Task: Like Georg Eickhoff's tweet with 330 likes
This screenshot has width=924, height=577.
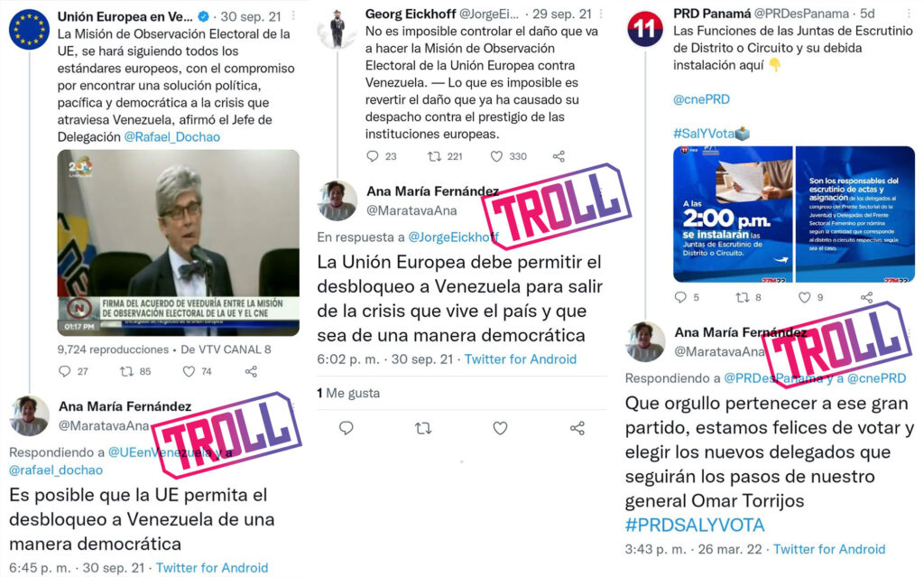Action: (497, 156)
